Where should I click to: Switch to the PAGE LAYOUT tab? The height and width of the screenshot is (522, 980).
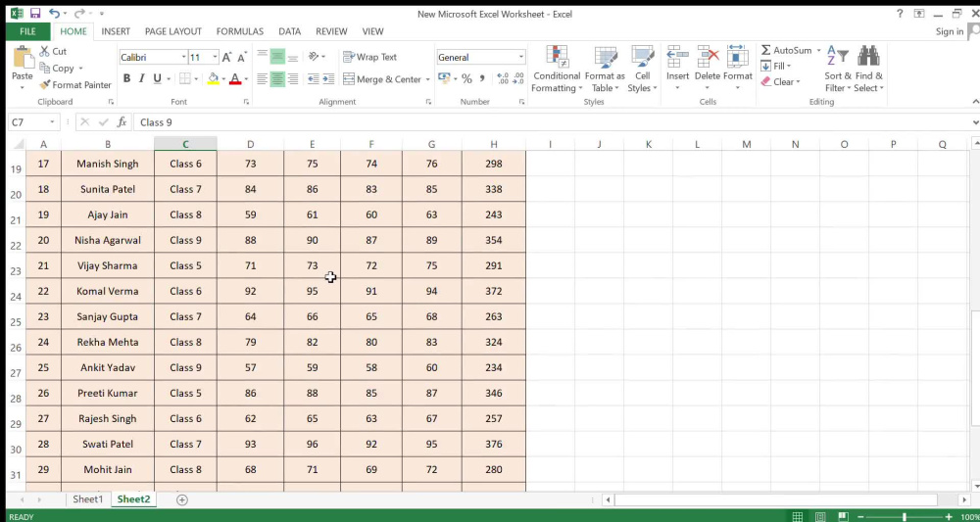point(173,31)
